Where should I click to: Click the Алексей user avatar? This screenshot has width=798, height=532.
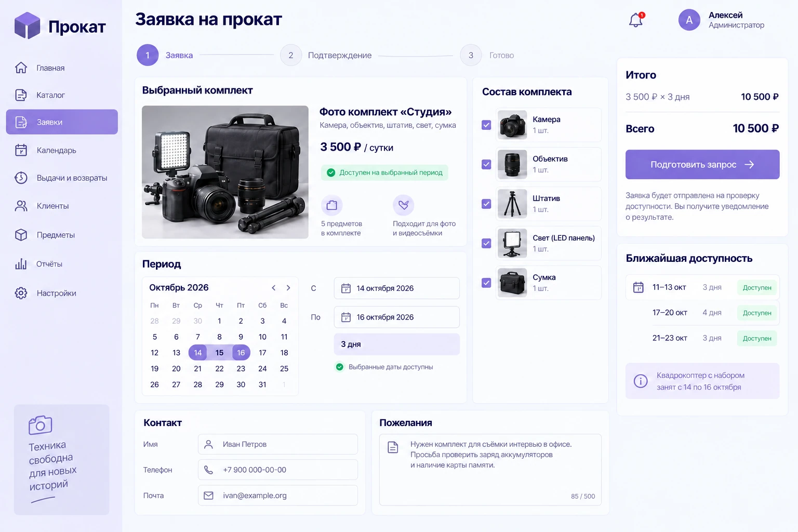[689, 20]
